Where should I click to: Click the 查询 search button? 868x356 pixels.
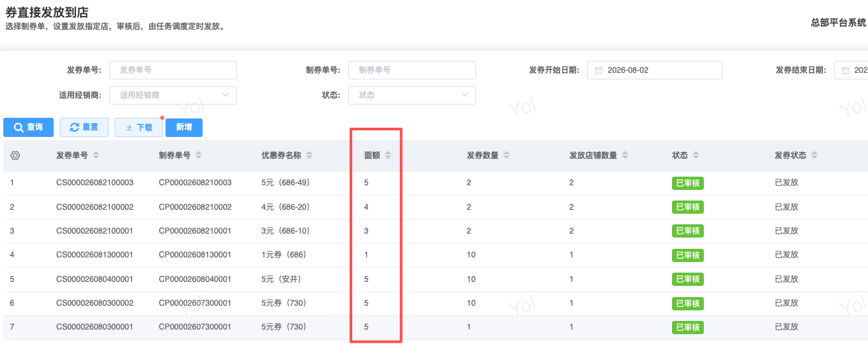pos(28,128)
